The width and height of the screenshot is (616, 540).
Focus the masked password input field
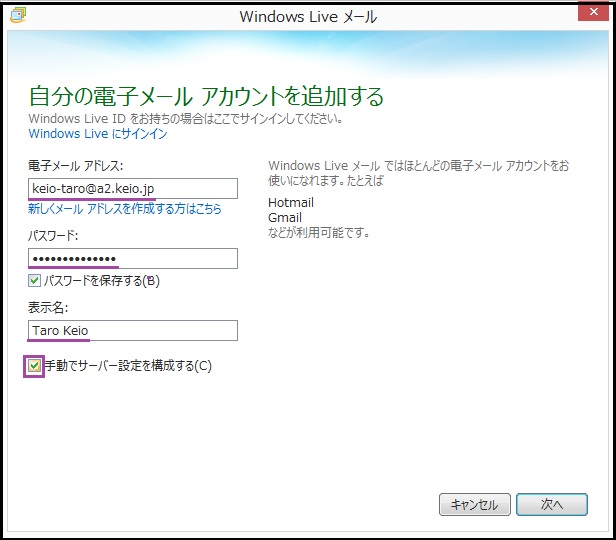(x=133, y=259)
